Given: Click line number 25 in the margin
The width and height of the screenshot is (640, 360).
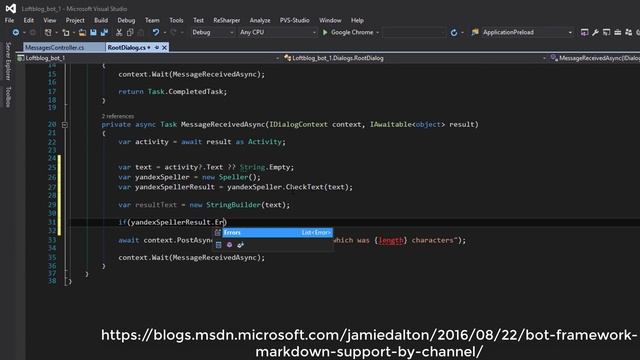Looking at the screenshot, I should pyautogui.click(x=52, y=167).
